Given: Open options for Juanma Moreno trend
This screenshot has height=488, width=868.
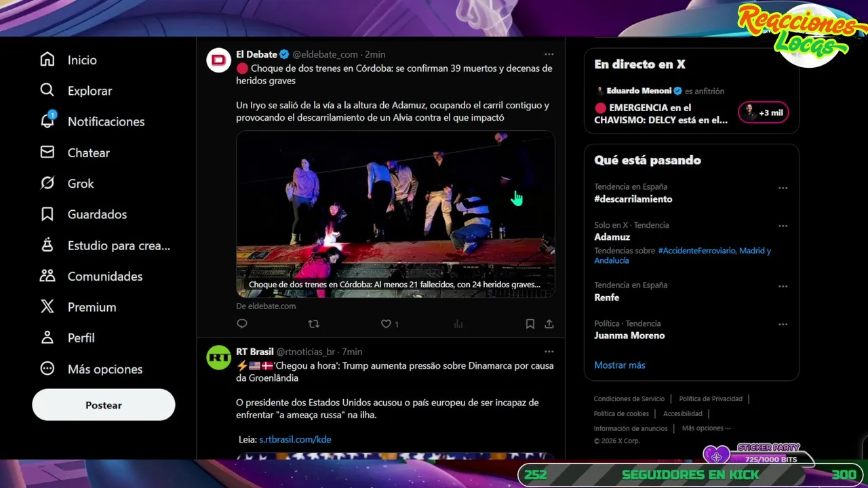Looking at the screenshot, I should [x=783, y=324].
